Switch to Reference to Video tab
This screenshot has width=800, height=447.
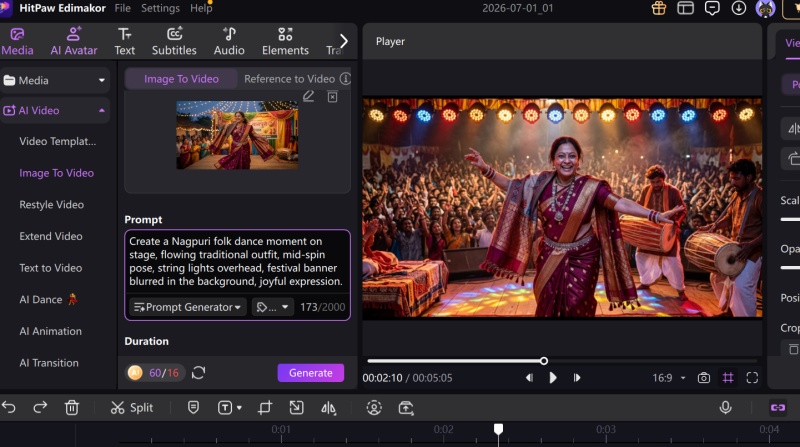pos(289,79)
